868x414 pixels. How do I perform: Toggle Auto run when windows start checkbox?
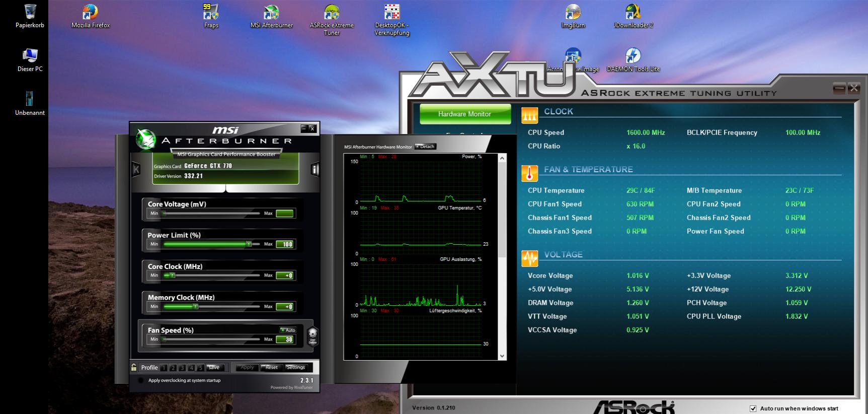click(x=753, y=408)
